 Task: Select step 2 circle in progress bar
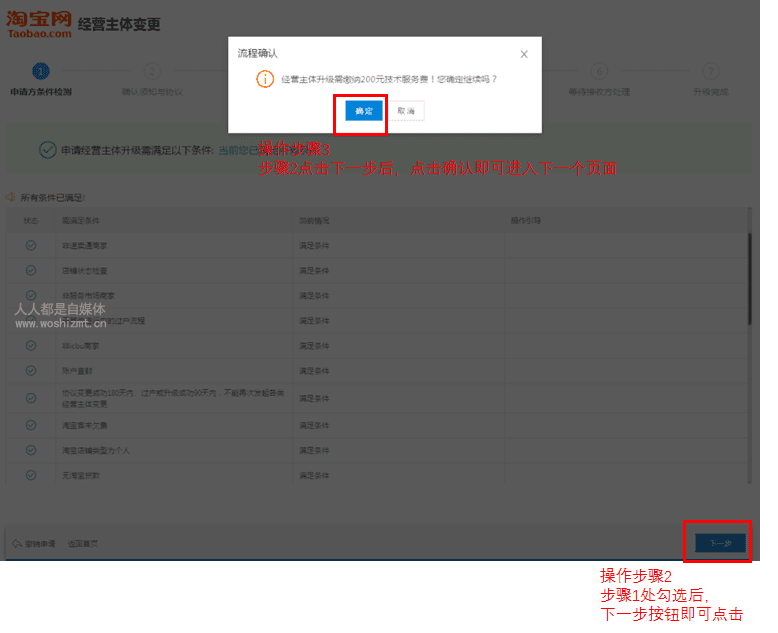click(x=152, y=71)
